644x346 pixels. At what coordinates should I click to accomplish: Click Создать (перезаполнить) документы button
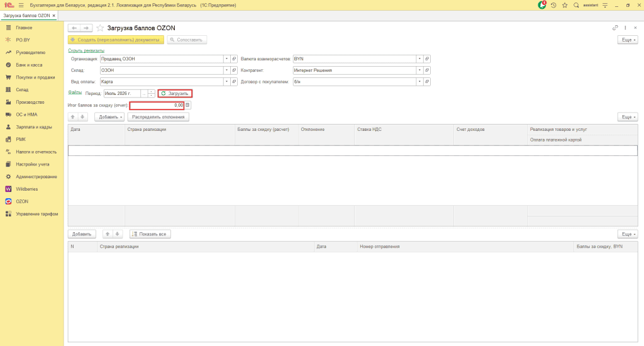coord(116,40)
